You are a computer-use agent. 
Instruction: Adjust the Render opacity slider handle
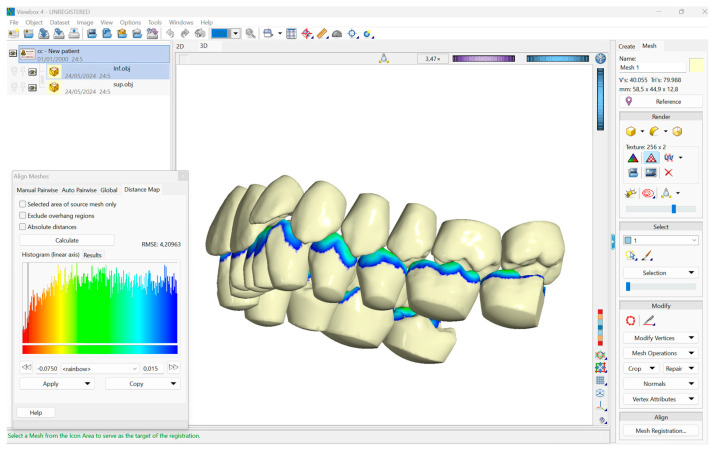pyautogui.click(x=674, y=209)
